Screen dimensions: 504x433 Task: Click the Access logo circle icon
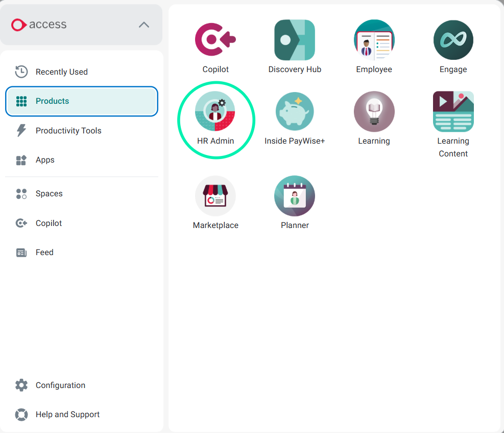pyautogui.click(x=18, y=25)
